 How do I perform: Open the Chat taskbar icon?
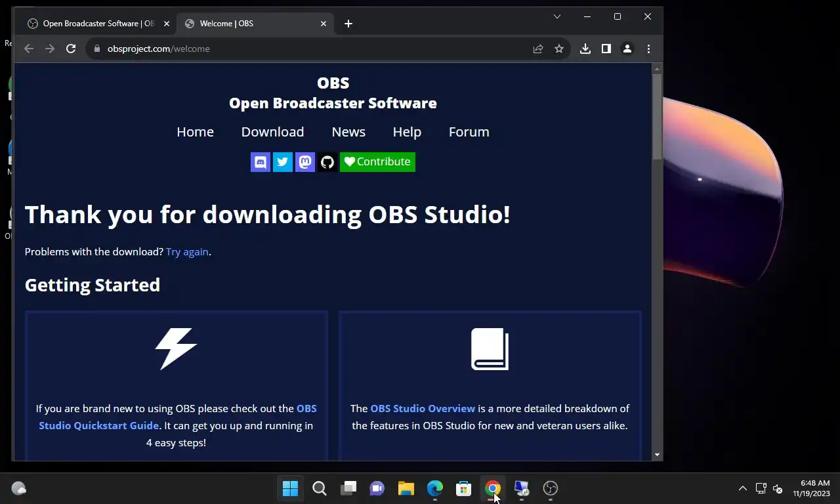tap(377, 488)
